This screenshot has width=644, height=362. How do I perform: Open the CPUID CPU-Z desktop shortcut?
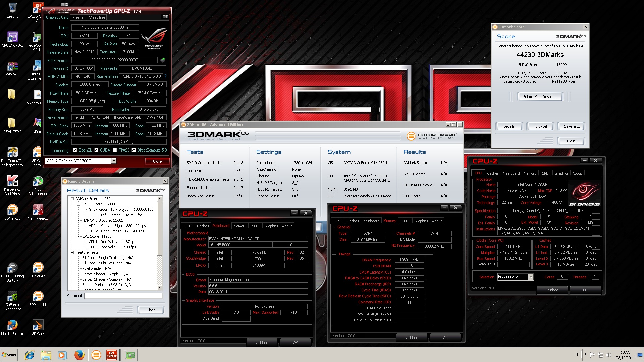12,39
